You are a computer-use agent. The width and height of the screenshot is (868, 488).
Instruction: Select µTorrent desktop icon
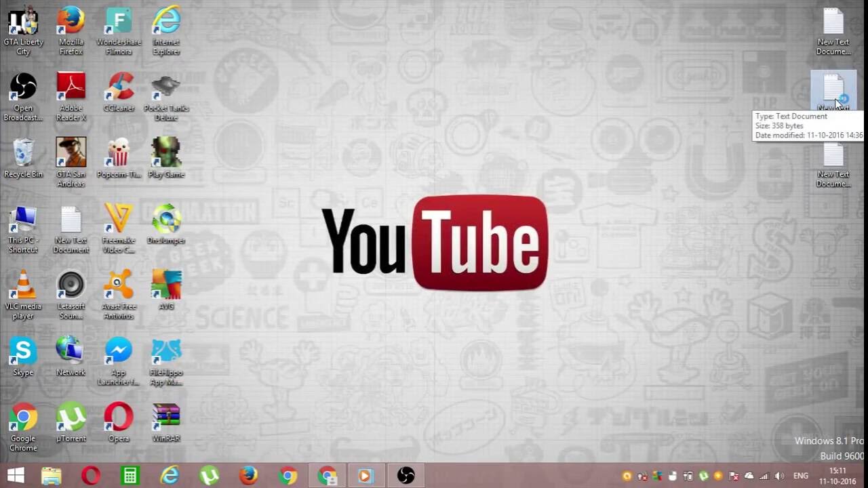click(x=71, y=422)
